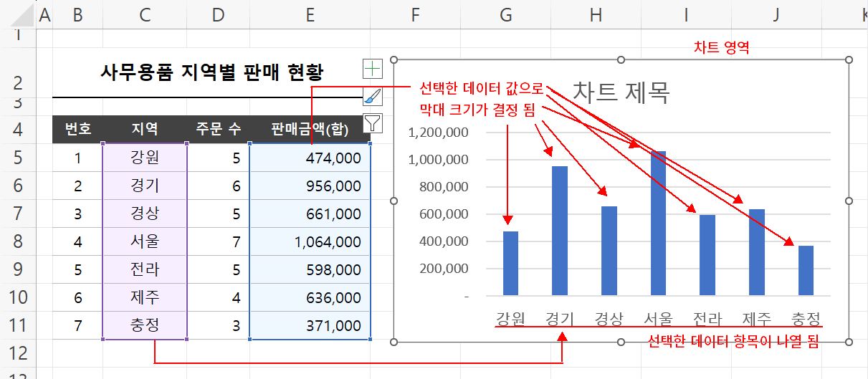Click the 제주 bar in the chart
Viewport: 868px width, 379px height.
point(757,252)
